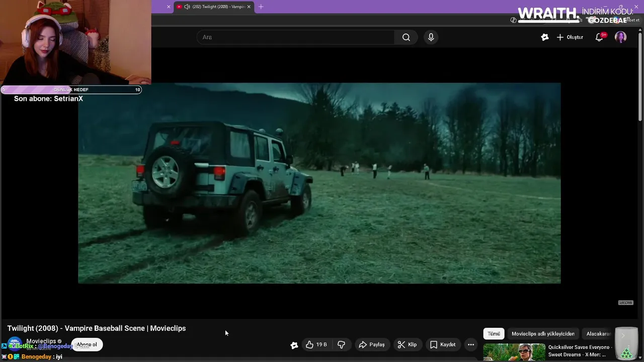Mute the tab via the speaker icon

coord(187,7)
